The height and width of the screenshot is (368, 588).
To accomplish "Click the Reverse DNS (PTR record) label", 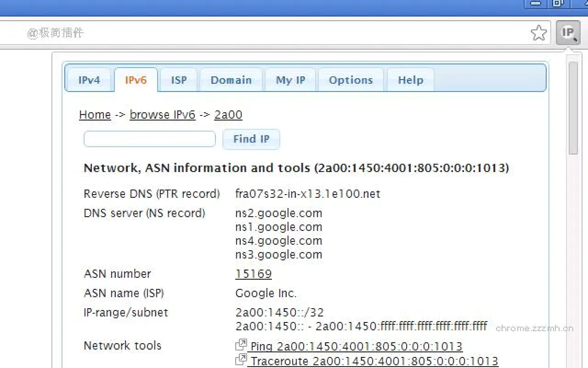I will tap(152, 194).
